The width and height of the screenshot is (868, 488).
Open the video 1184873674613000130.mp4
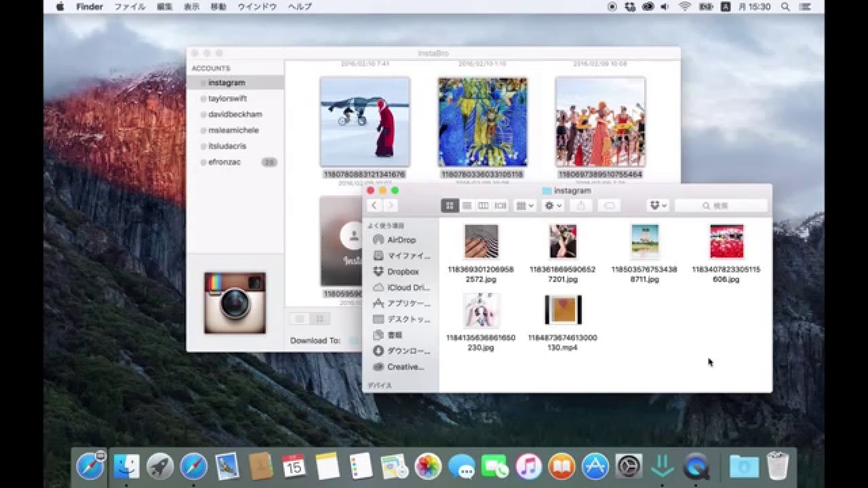tap(562, 310)
